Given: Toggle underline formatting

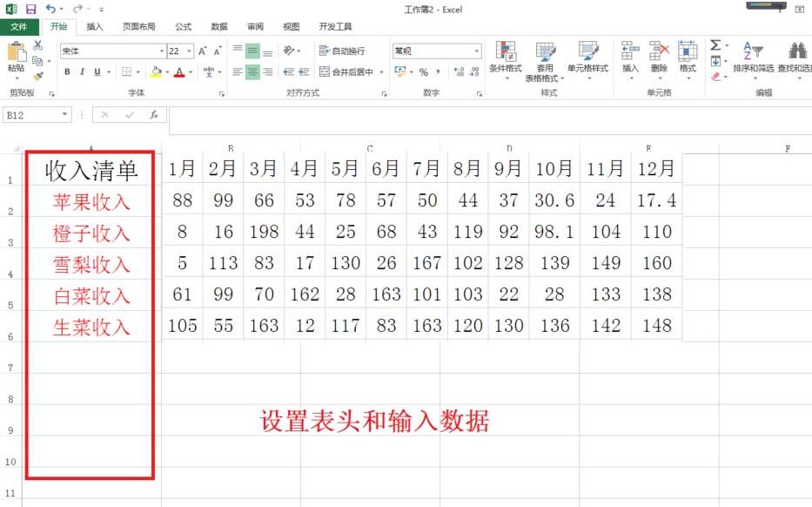Looking at the screenshot, I should (97, 71).
